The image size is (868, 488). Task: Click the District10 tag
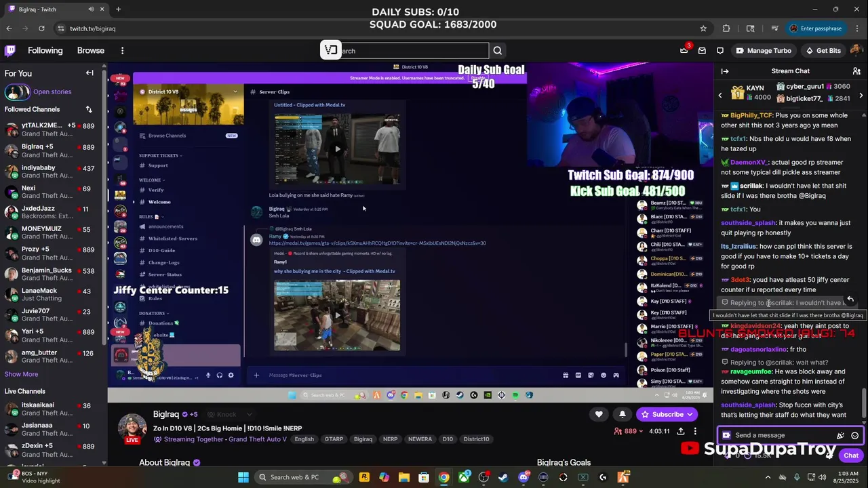476,439
